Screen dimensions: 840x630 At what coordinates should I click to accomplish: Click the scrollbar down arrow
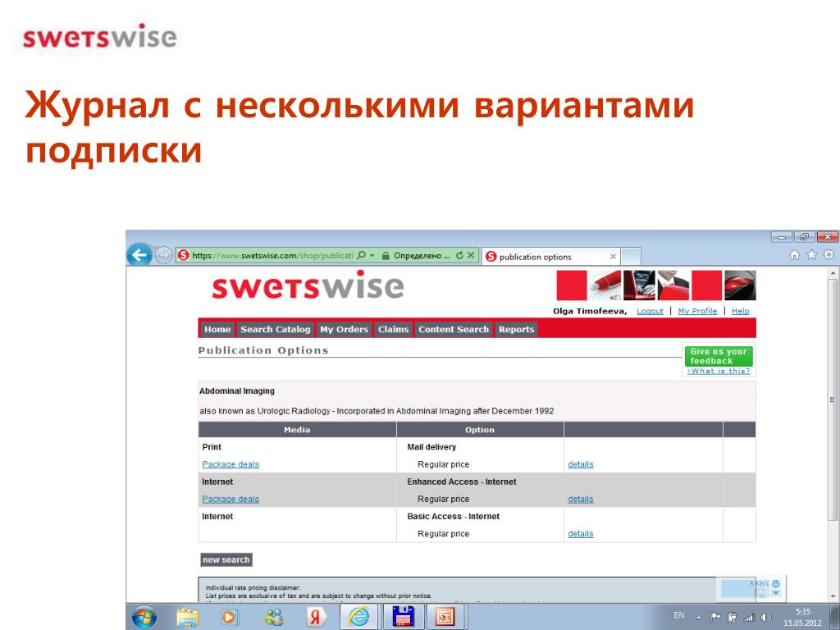[832, 596]
